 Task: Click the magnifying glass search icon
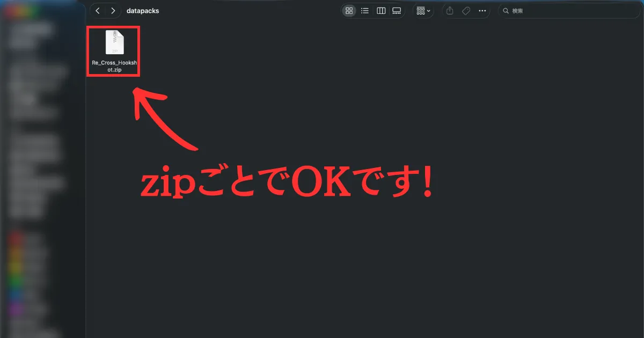[506, 11]
